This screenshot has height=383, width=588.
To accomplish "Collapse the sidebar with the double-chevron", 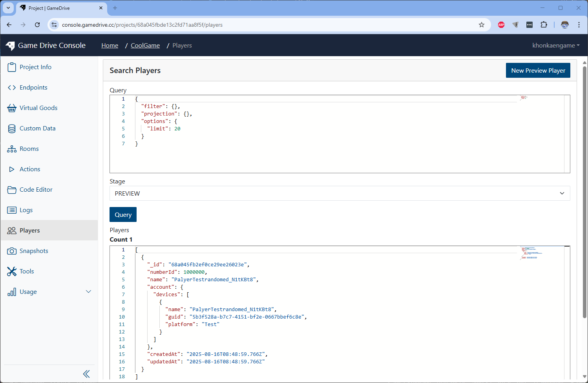I will [86, 374].
